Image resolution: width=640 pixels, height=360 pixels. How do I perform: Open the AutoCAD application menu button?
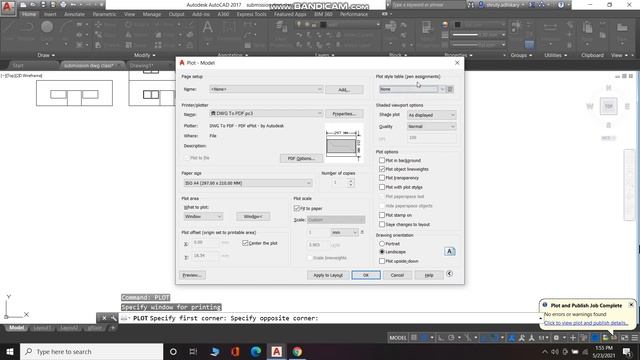[8, 8]
